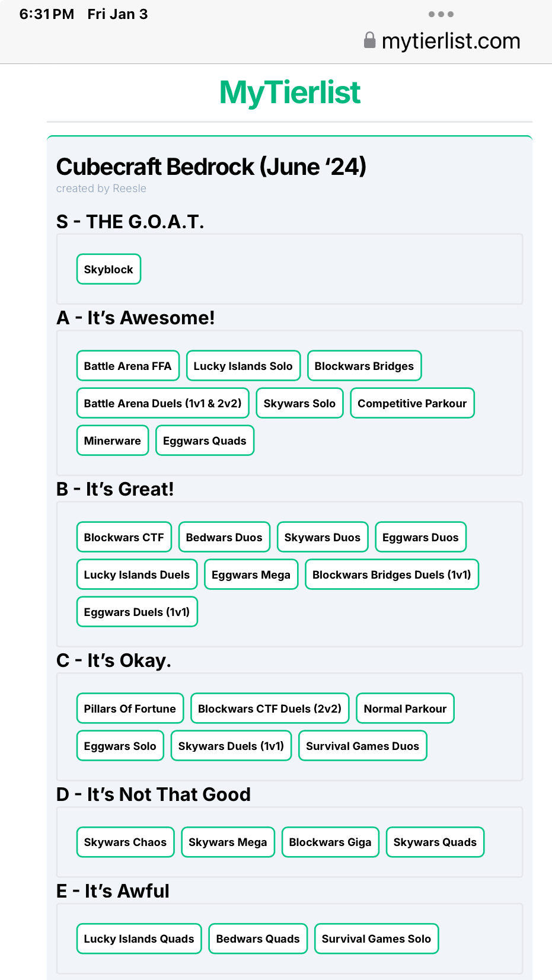The width and height of the screenshot is (552, 980).
Task: Open the mytierlist.com address bar
Action: [x=442, y=41]
